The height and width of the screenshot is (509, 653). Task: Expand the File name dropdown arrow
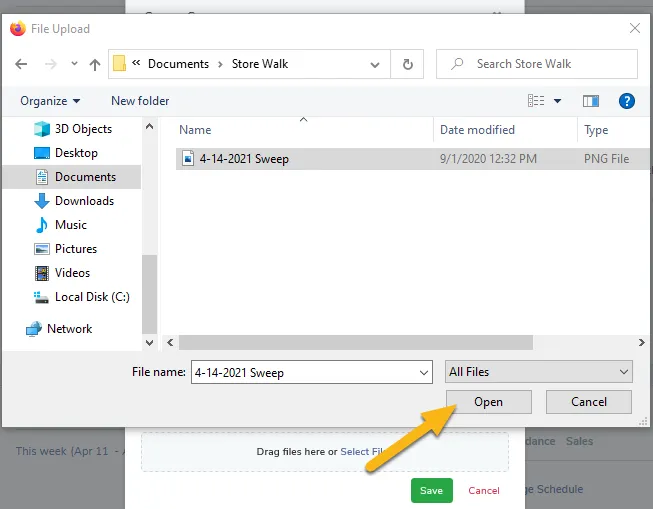pos(424,372)
